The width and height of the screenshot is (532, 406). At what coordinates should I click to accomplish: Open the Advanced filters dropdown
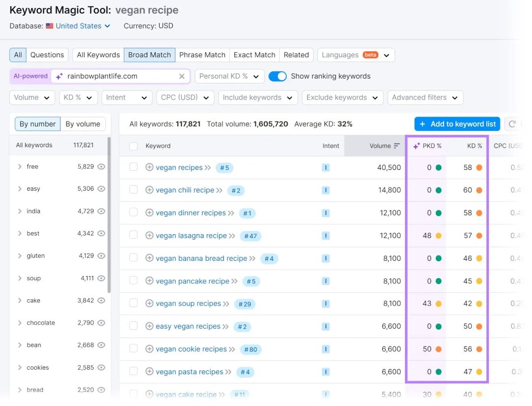tap(425, 97)
